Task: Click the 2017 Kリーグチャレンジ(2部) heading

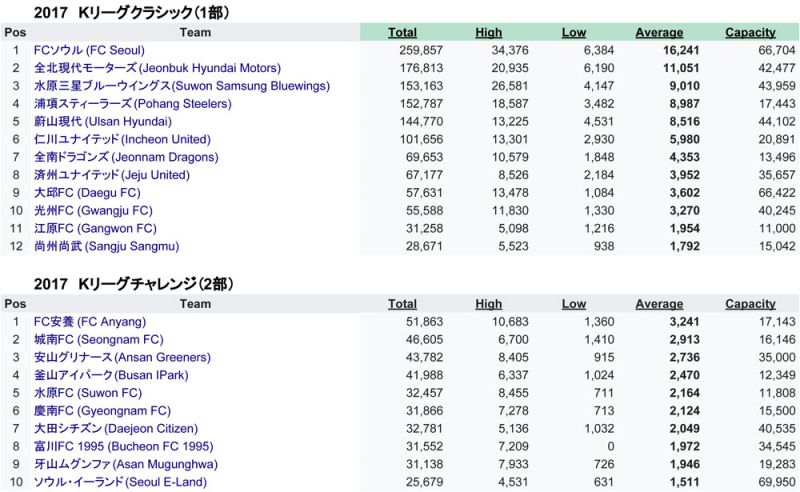Action: pos(134,283)
